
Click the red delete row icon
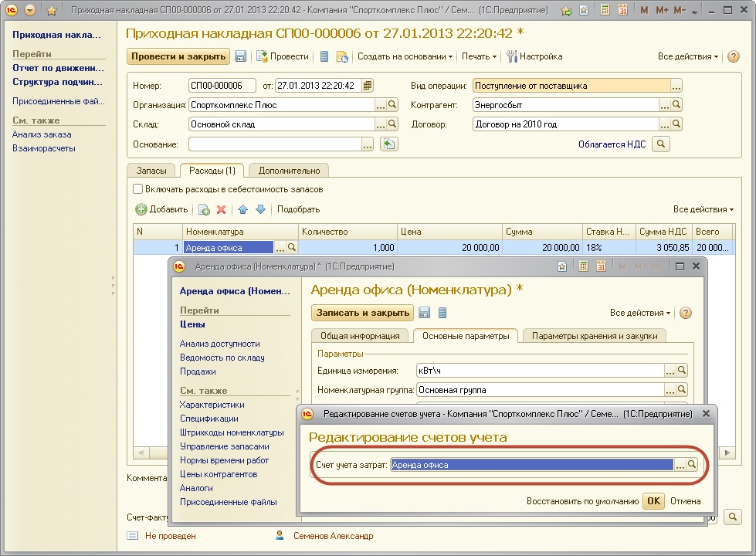tap(221, 209)
